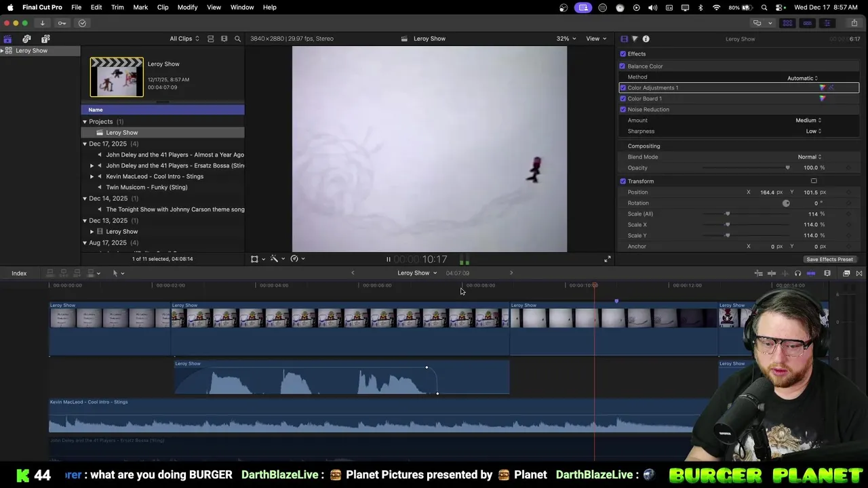Collapse the Dec 17, 2025 group
Viewport: 868px width, 488px height.
click(85, 144)
